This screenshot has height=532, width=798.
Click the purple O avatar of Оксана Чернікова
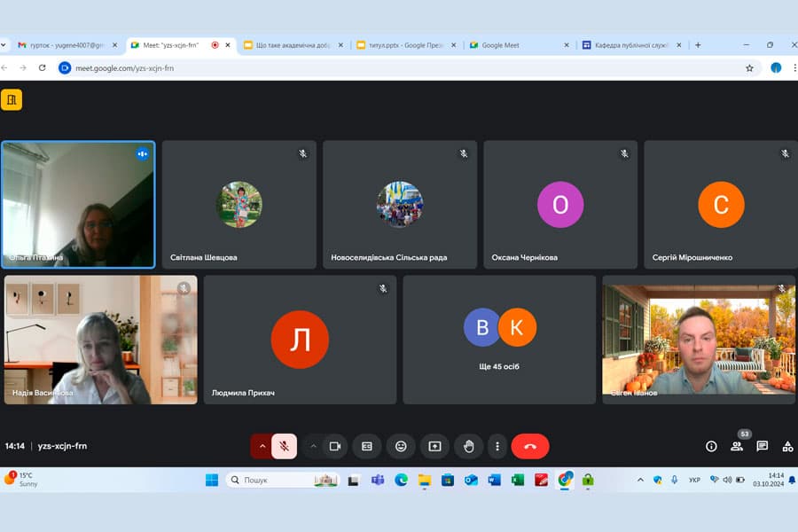pos(560,205)
